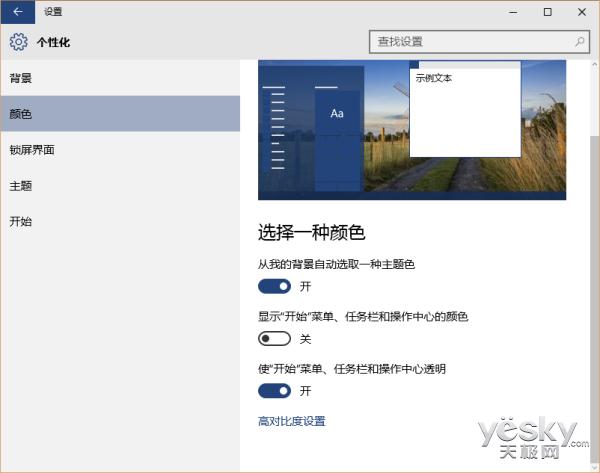Click the magnifier icon in search box

point(579,42)
